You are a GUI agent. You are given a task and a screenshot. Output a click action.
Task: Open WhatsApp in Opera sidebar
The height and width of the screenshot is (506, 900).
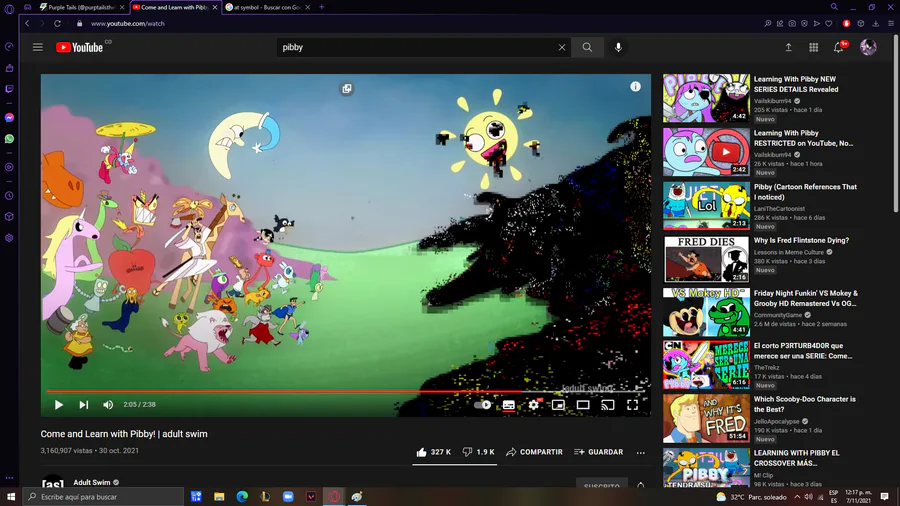coord(9,139)
